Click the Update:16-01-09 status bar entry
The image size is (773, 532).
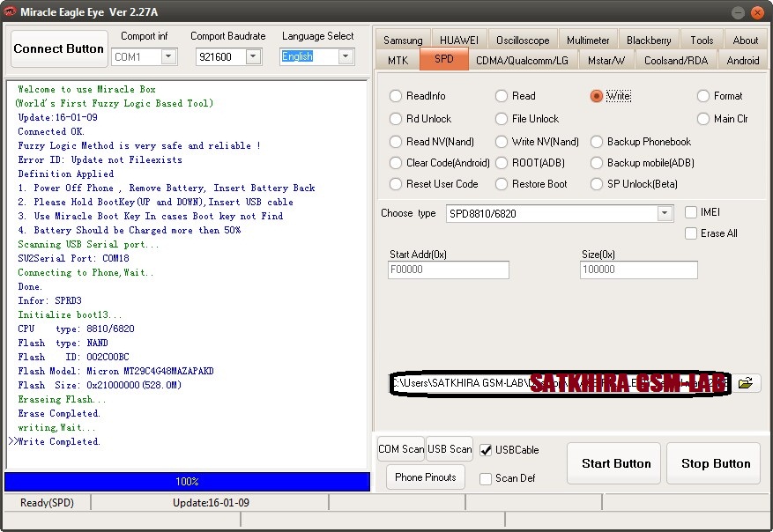click(x=211, y=502)
